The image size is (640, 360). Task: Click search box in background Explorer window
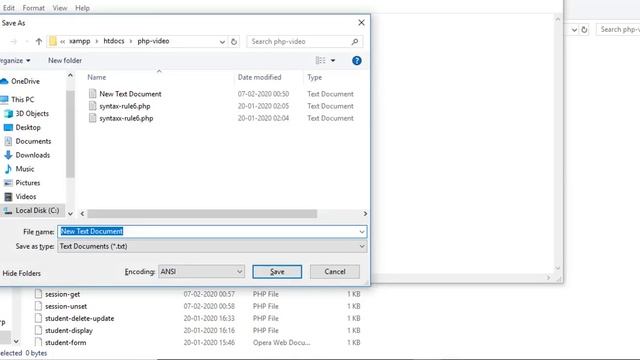[x=618, y=30]
